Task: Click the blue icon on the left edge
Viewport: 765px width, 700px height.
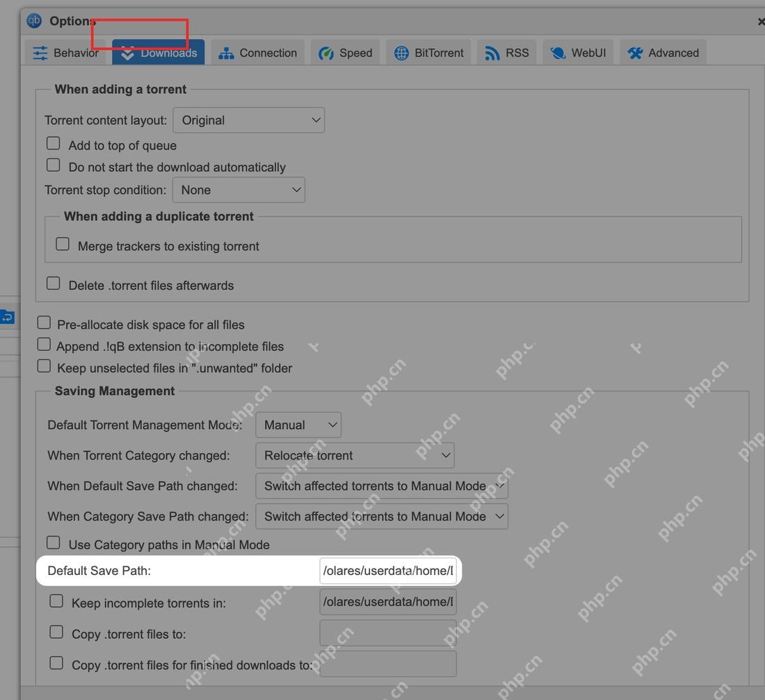Action: click(x=8, y=317)
